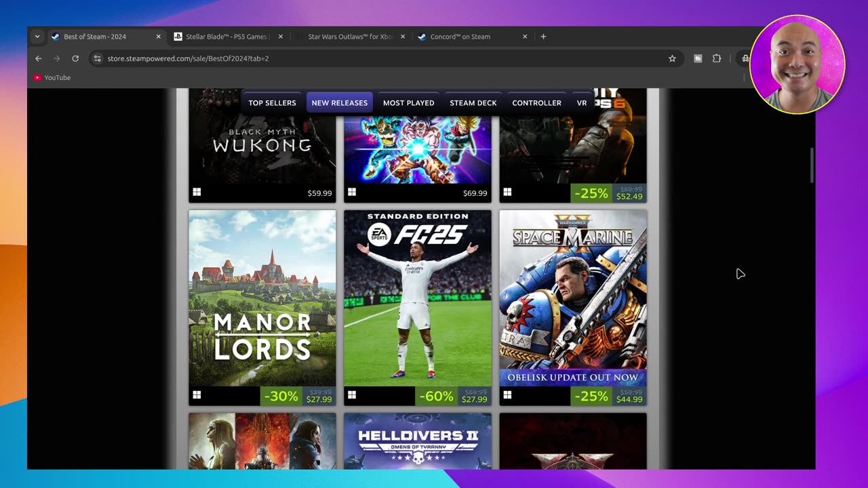868x488 pixels.
Task: Open the three-character fantasy game card
Action: pyautogui.click(x=262, y=441)
